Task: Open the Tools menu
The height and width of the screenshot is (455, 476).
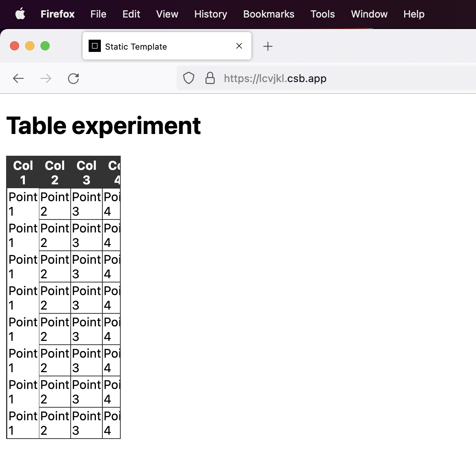Action: point(323,14)
